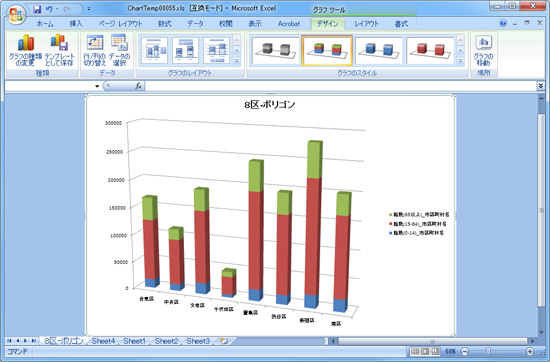Switch row/column with the ribbon icon
Viewport: 550px width, 362px height.
click(94, 50)
